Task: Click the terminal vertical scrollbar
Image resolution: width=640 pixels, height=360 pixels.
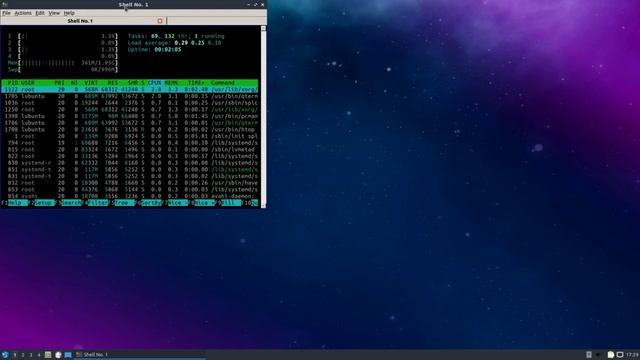Action: [263, 116]
